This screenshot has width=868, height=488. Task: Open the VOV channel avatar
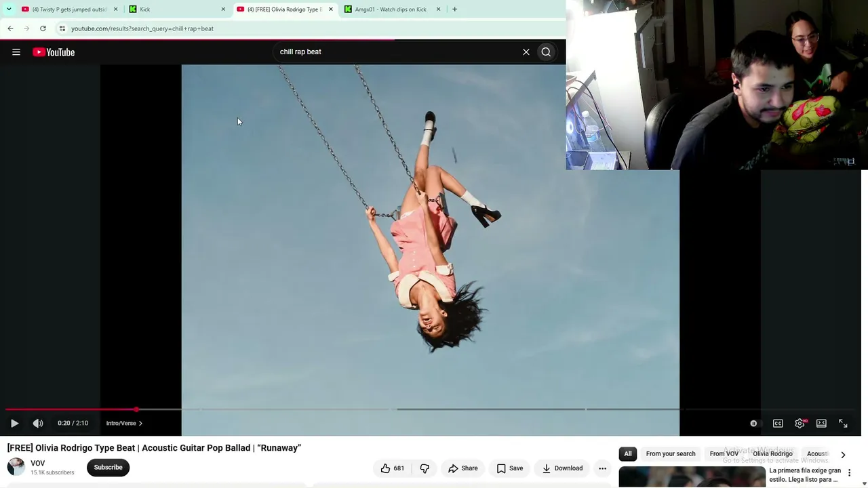(16, 467)
